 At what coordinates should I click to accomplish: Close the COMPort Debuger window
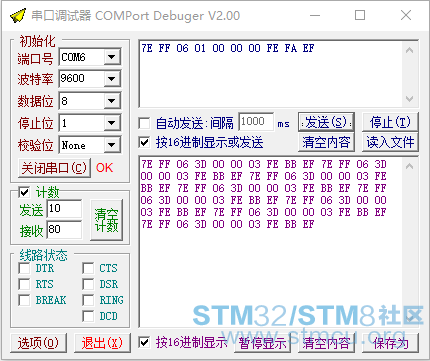406,15
